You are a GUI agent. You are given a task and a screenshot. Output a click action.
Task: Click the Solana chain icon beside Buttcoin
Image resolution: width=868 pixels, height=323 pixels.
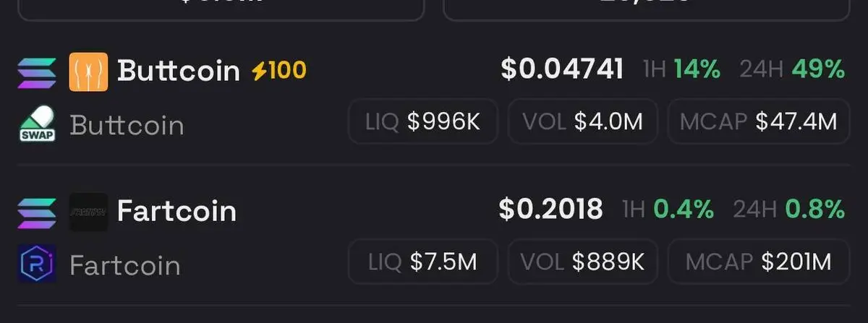37,72
